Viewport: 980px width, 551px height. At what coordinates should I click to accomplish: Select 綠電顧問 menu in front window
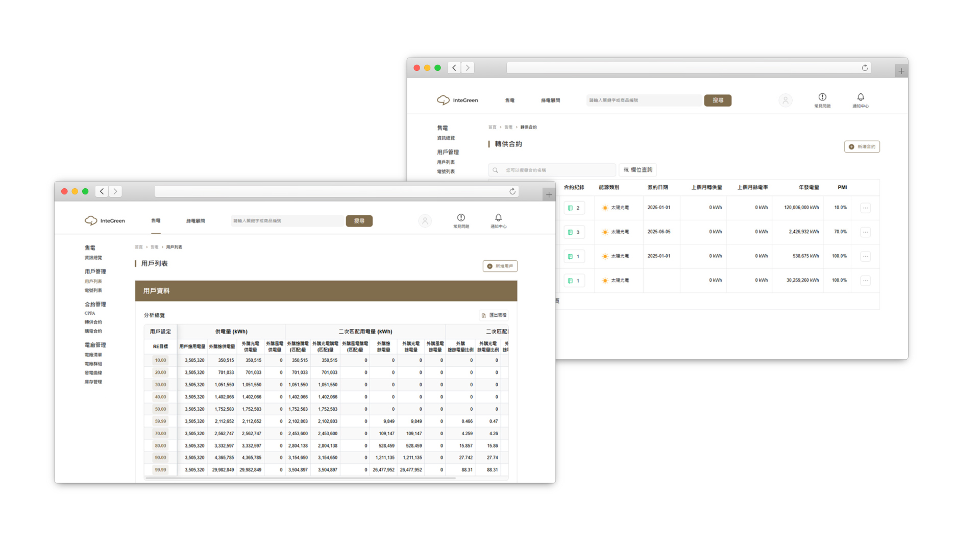[195, 221]
